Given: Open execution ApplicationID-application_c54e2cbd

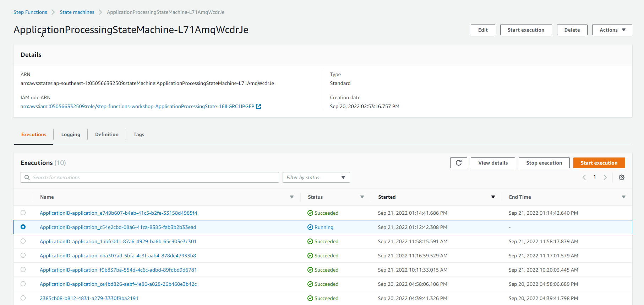Looking at the screenshot, I should pyautogui.click(x=118, y=227).
